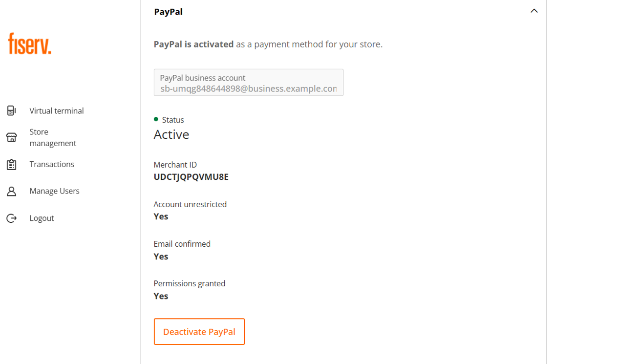Click the Transactions clipboard icon
The height and width of the screenshot is (364, 617).
11,165
